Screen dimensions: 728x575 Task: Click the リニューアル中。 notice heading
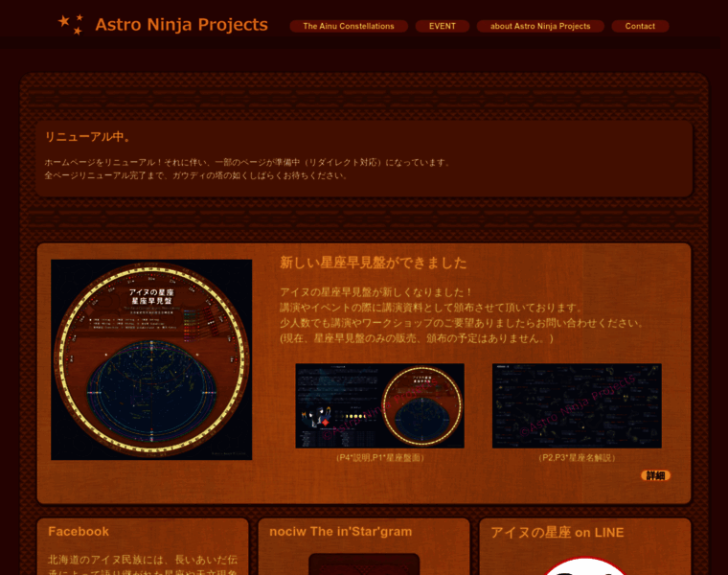pos(87,137)
